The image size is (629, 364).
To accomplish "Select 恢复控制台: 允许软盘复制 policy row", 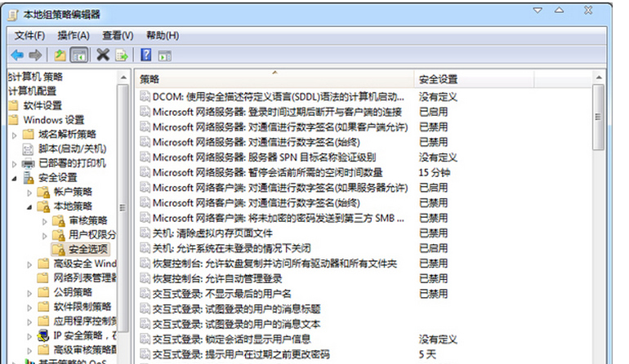I will [x=274, y=264].
